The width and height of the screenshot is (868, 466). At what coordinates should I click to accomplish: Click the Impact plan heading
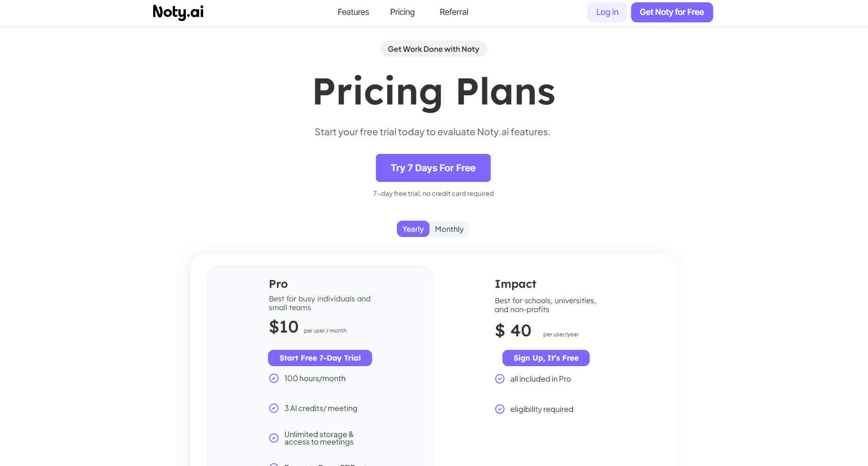coord(515,284)
